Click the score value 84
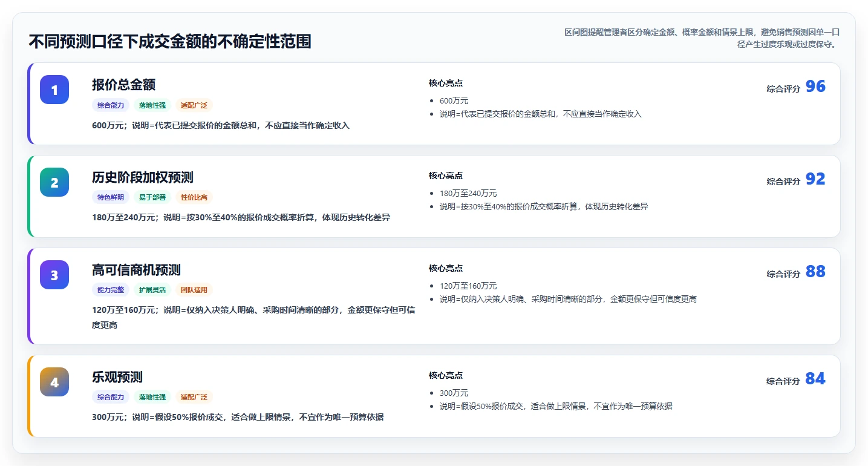 (x=815, y=379)
